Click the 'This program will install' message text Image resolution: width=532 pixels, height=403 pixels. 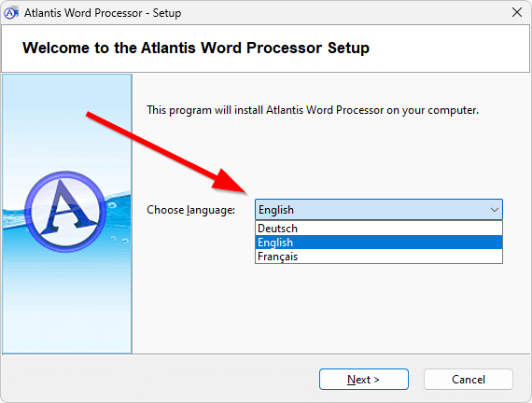click(313, 110)
